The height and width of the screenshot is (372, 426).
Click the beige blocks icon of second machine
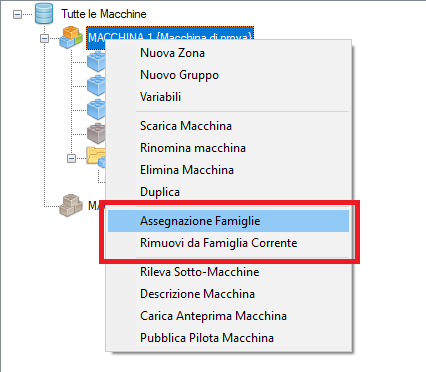click(x=71, y=205)
